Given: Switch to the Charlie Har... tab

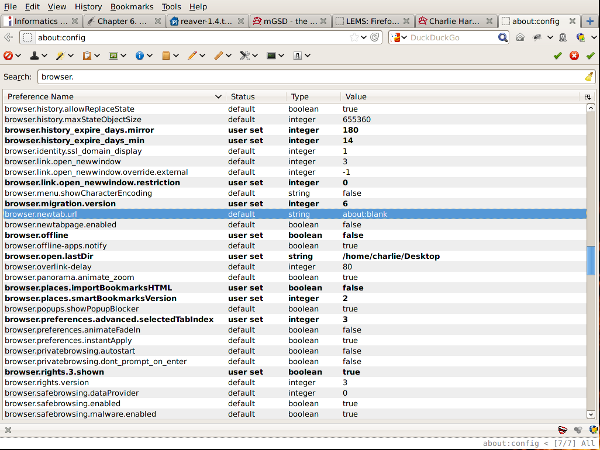Looking at the screenshot, I should (455, 21).
